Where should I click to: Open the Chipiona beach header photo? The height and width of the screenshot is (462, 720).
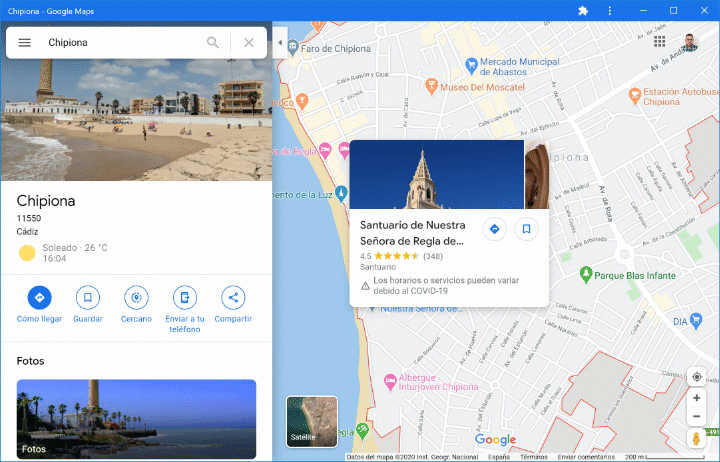click(x=136, y=119)
